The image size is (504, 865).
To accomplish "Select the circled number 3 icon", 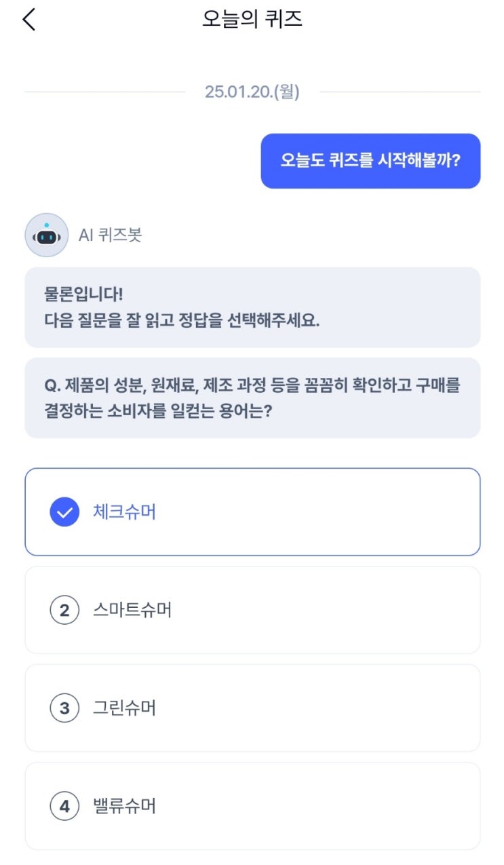I will tap(64, 709).
